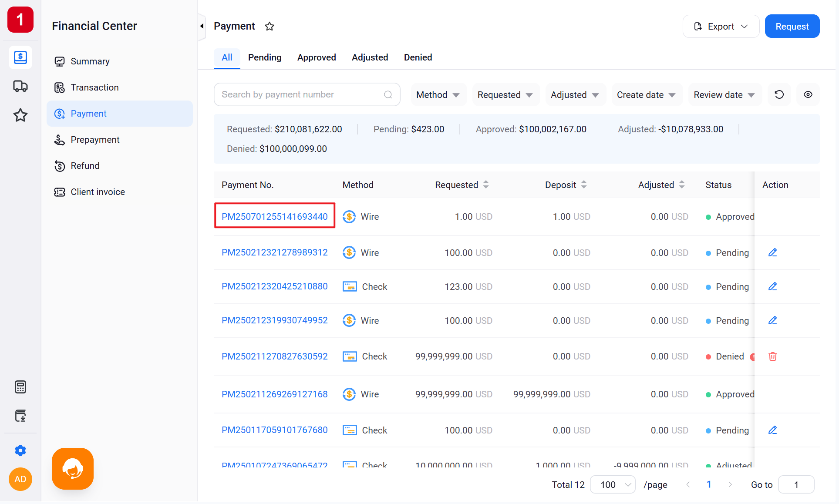The height and width of the screenshot is (504, 839).
Task: Open the Requested filter dropdown
Action: (x=505, y=95)
